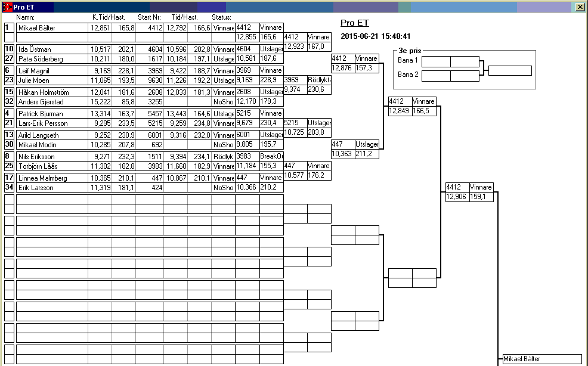Viewport: 588px width, 366px height.
Task: Select Erik Larsson's start number 424
Action: (x=149, y=188)
